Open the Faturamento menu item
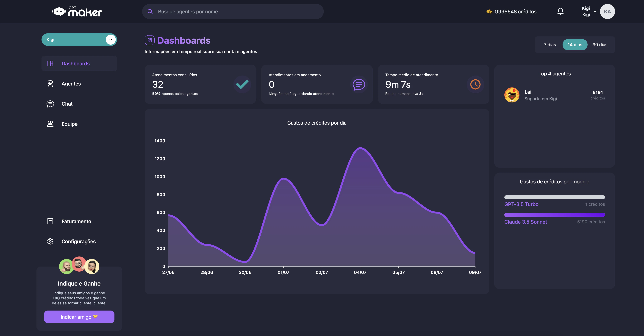 76,221
